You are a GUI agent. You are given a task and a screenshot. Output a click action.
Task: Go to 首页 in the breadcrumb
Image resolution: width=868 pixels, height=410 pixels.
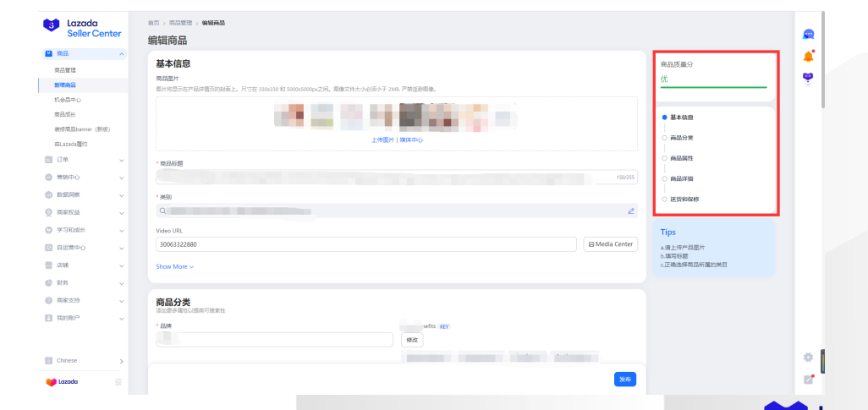click(153, 23)
